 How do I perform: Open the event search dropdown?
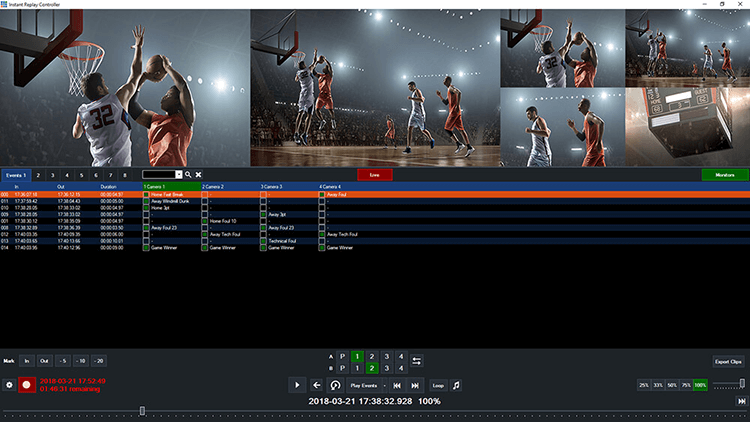pos(179,175)
